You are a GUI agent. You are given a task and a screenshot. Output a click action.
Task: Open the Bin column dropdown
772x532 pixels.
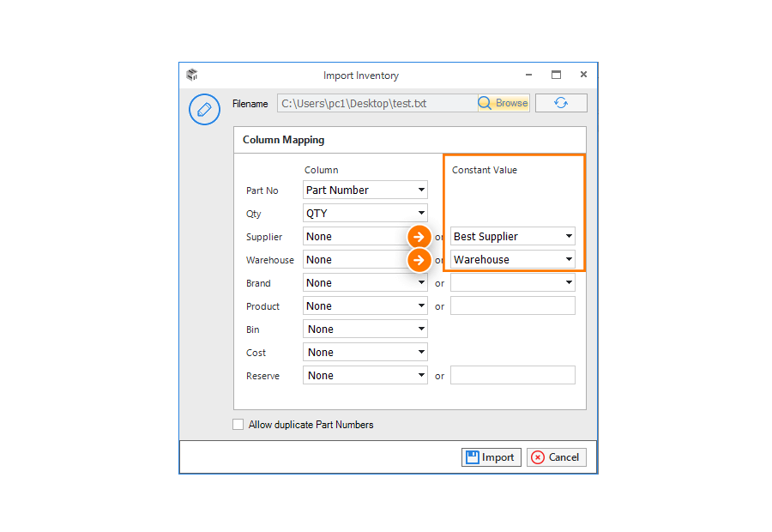coord(365,329)
